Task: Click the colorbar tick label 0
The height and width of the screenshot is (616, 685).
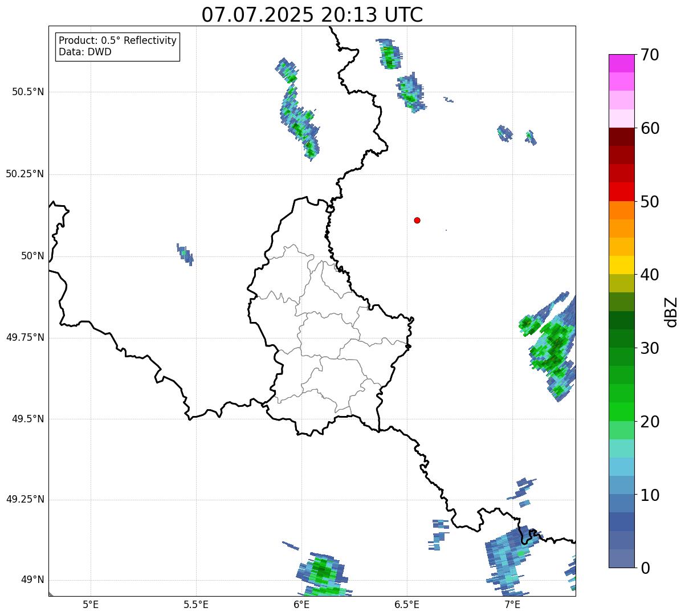Action: tap(645, 568)
